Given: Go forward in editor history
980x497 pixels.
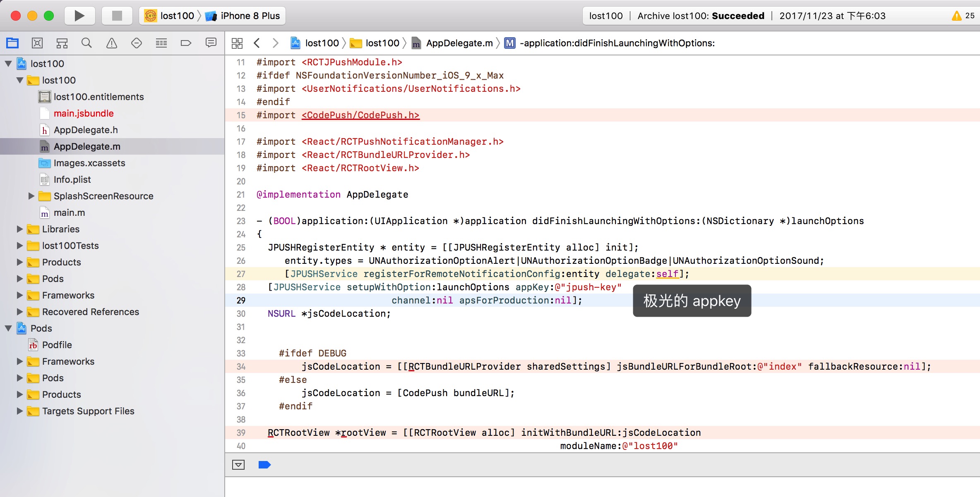Looking at the screenshot, I should coord(275,43).
